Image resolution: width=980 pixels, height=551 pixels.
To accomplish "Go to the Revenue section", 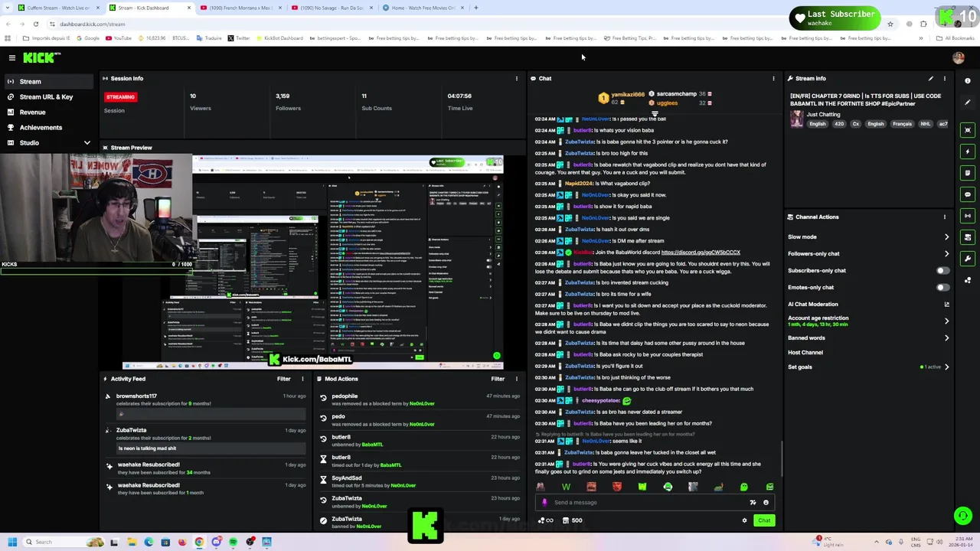I will (32, 112).
